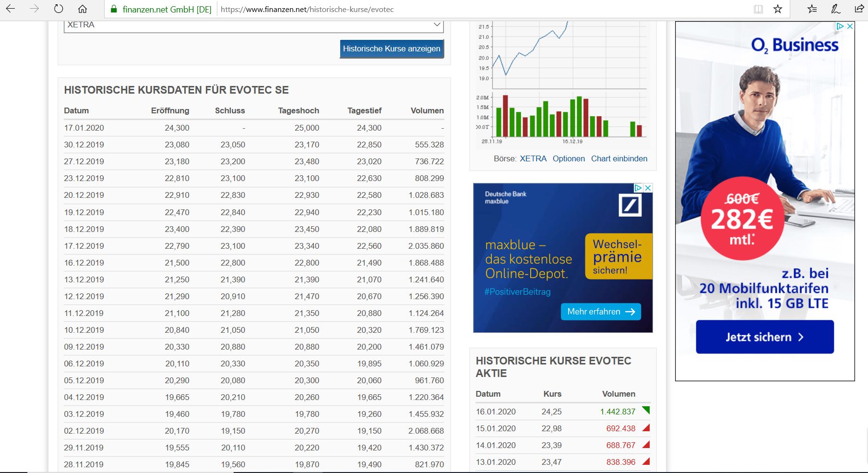Close the Deutsche Bank maxblue ad
Image resolution: width=868 pixels, height=473 pixels.
pos(648,188)
